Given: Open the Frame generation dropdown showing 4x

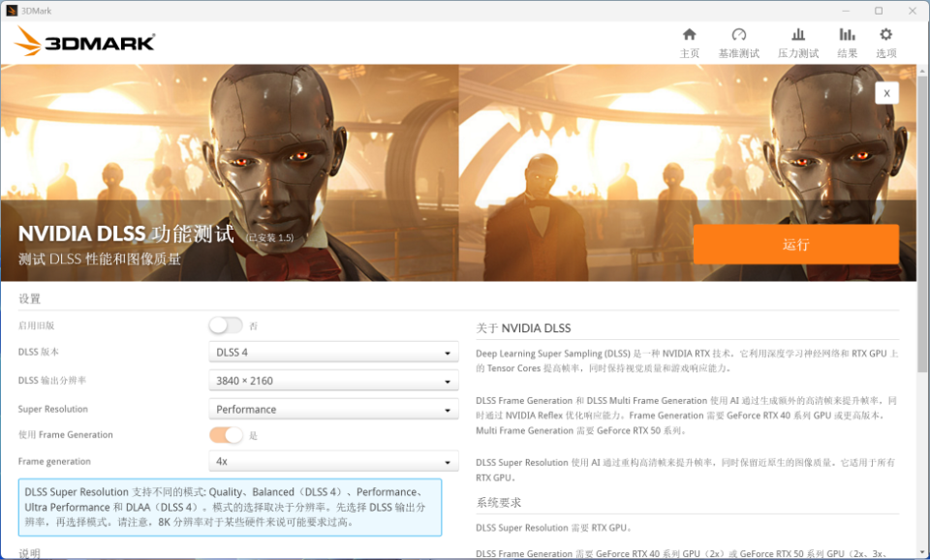Looking at the screenshot, I should [x=333, y=461].
